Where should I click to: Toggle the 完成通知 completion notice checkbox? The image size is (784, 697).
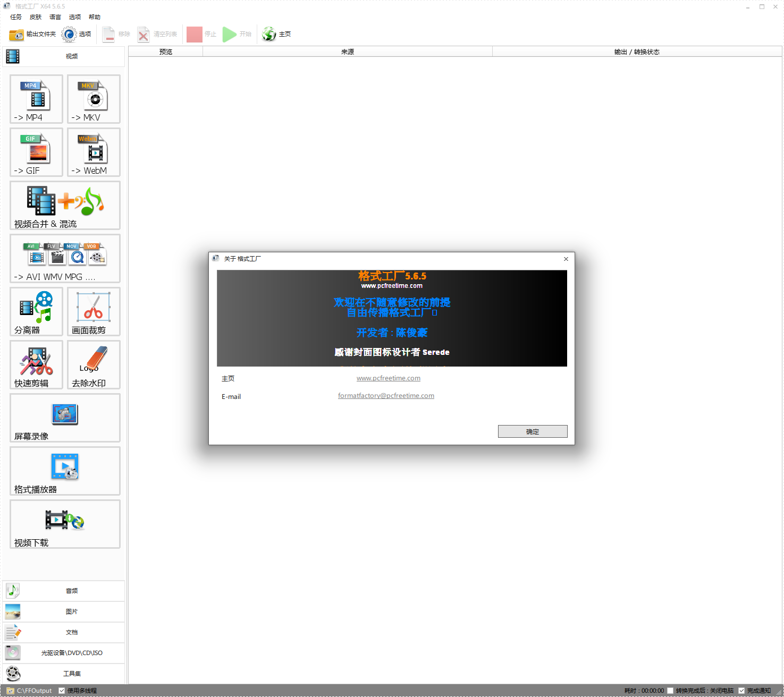click(x=741, y=691)
